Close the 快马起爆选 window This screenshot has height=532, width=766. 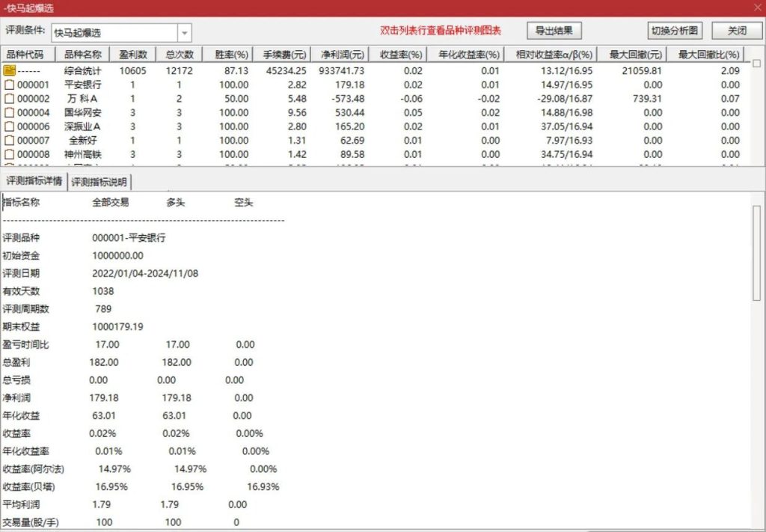pyautogui.click(x=758, y=7)
